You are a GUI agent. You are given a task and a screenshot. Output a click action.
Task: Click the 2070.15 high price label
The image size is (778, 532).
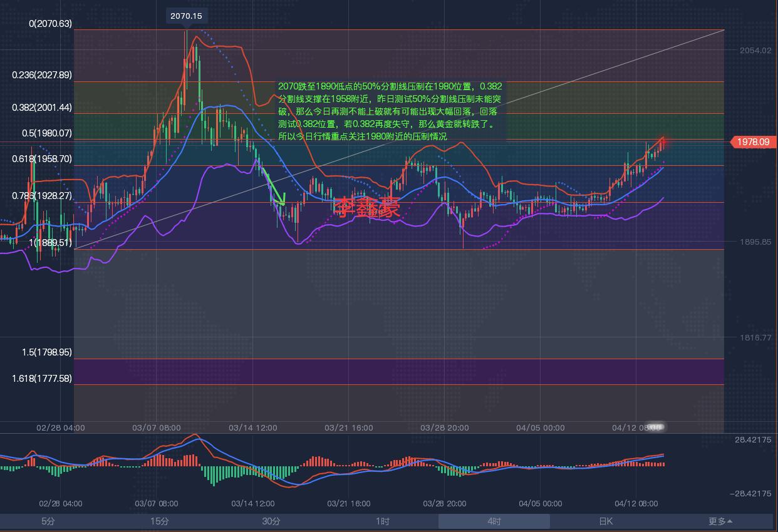click(187, 16)
